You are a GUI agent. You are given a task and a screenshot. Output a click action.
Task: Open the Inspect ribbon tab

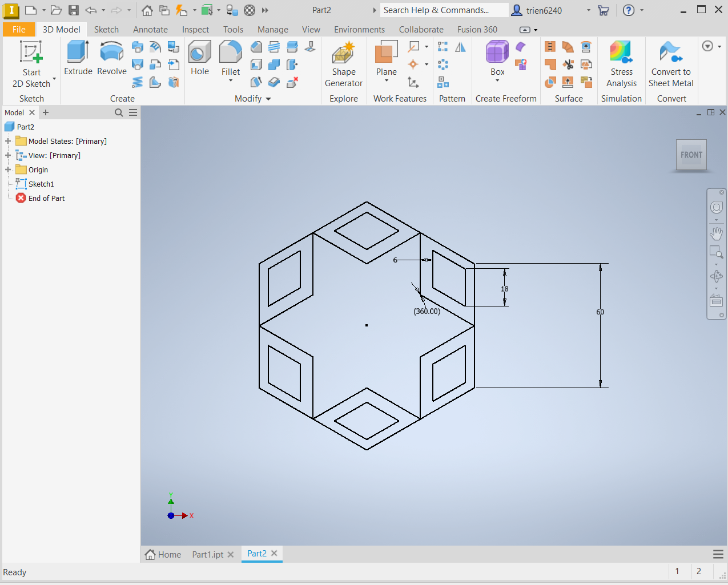[x=195, y=30]
